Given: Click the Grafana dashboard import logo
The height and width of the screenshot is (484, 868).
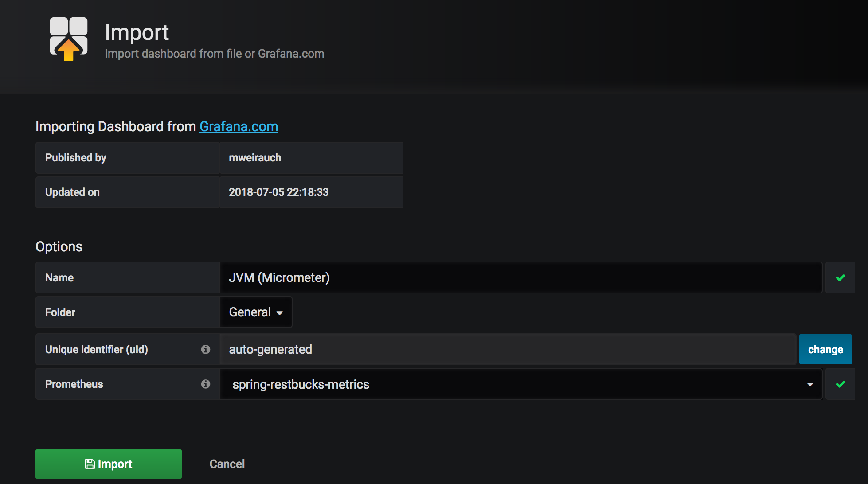Looking at the screenshot, I should click(68, 39).
